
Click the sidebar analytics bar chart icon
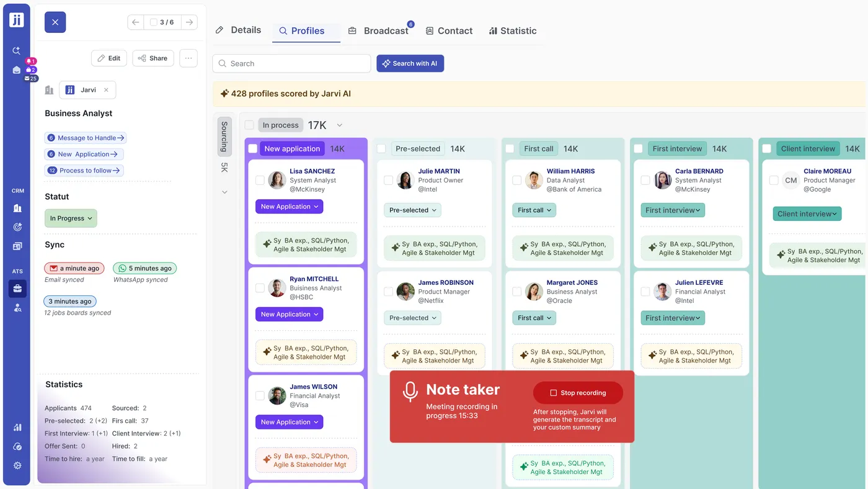(x=17, y=428)
